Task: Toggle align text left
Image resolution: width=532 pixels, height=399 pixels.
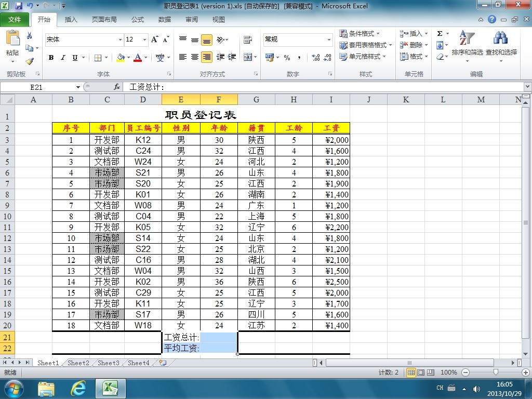Action: 183,57
